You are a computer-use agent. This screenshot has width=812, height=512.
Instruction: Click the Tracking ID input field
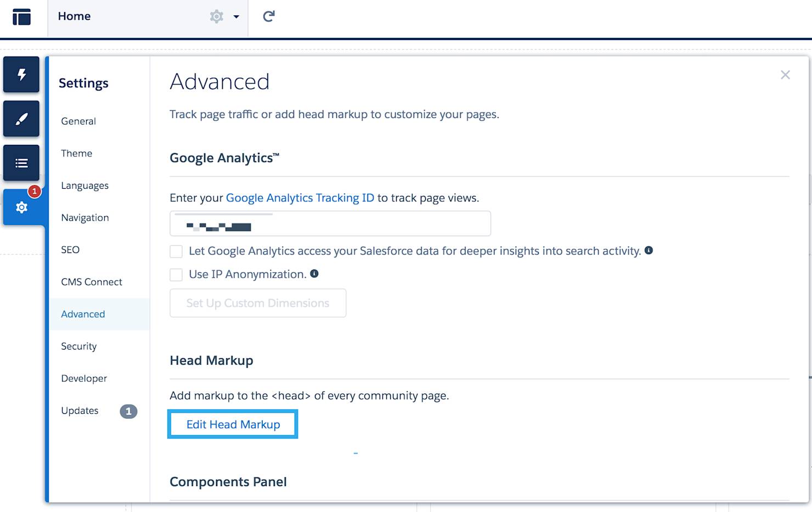pyautogui.click(x=330, y=223)
